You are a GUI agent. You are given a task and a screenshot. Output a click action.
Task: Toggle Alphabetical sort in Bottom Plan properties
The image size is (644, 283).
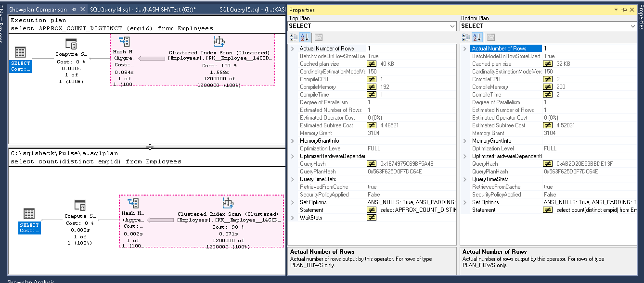477,37
